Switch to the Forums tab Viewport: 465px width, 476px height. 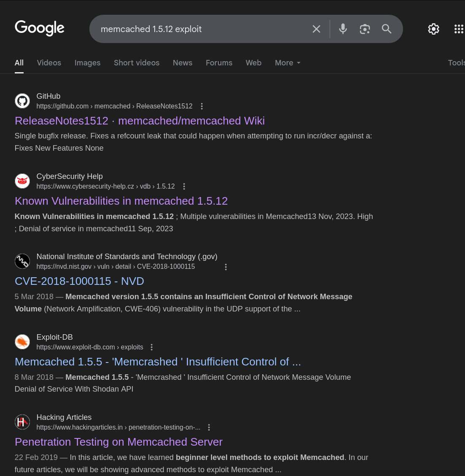219,63
